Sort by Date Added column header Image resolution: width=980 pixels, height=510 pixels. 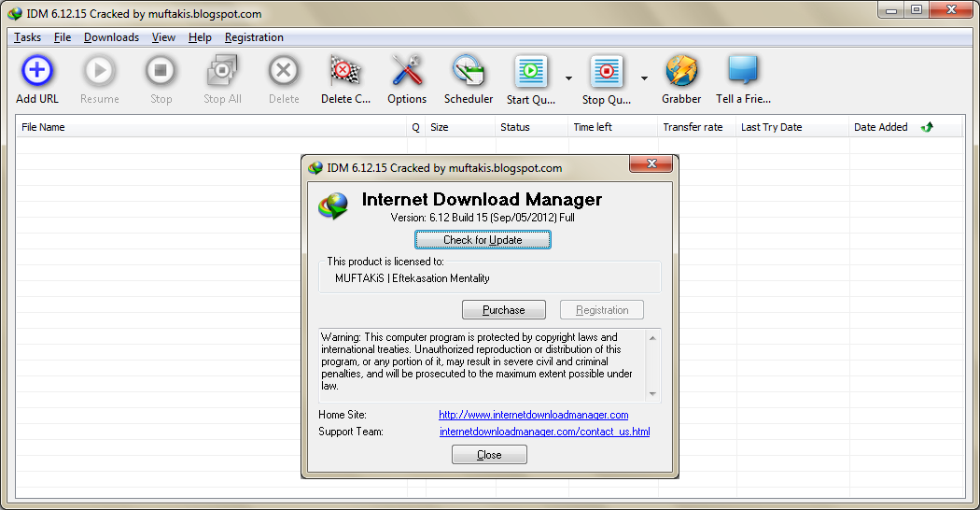pos(905,127)
